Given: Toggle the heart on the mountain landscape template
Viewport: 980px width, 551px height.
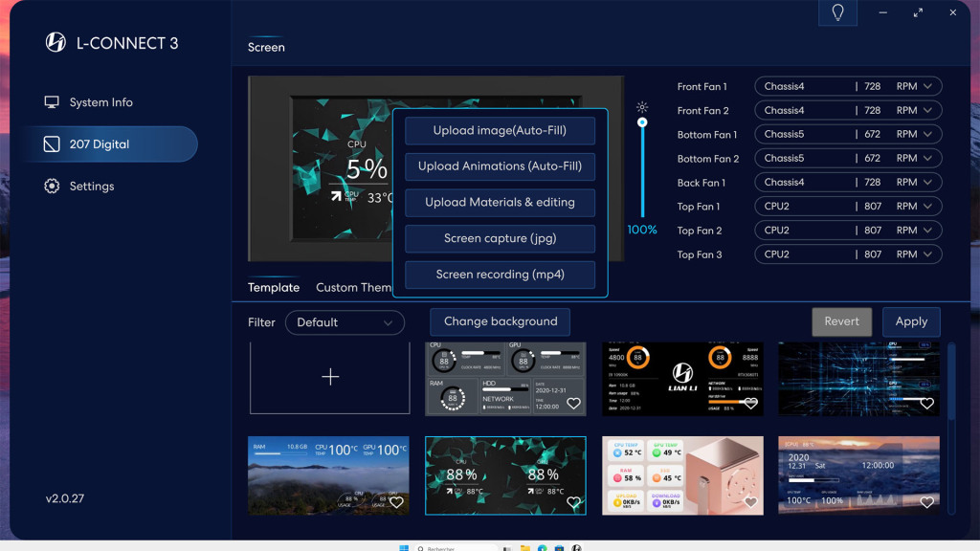Looking at the screenshot, I should [396, 502].
